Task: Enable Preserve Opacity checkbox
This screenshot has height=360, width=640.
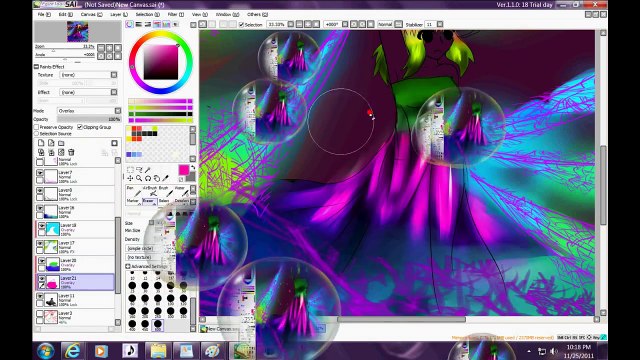Action: [36, 127]
